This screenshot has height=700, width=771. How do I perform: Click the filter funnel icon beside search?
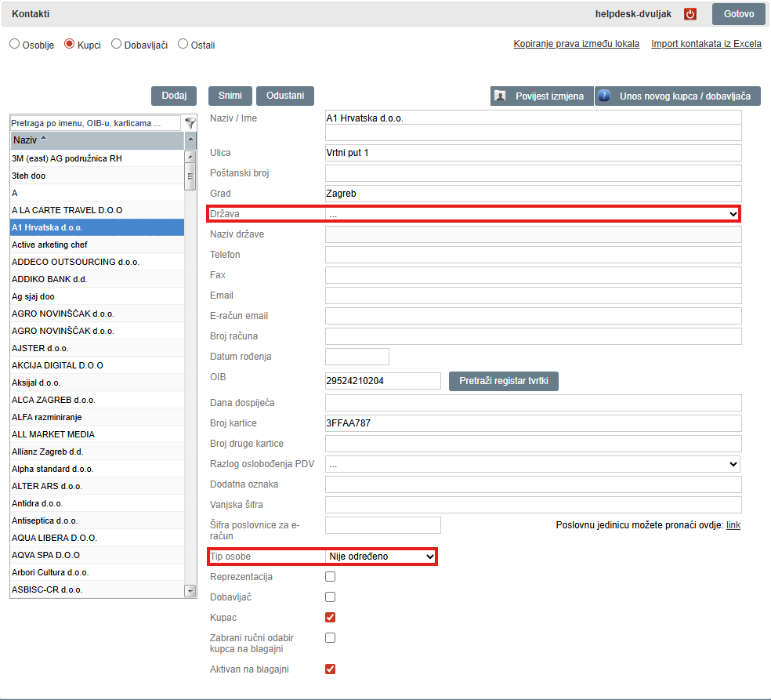click(x=190, y=123)
